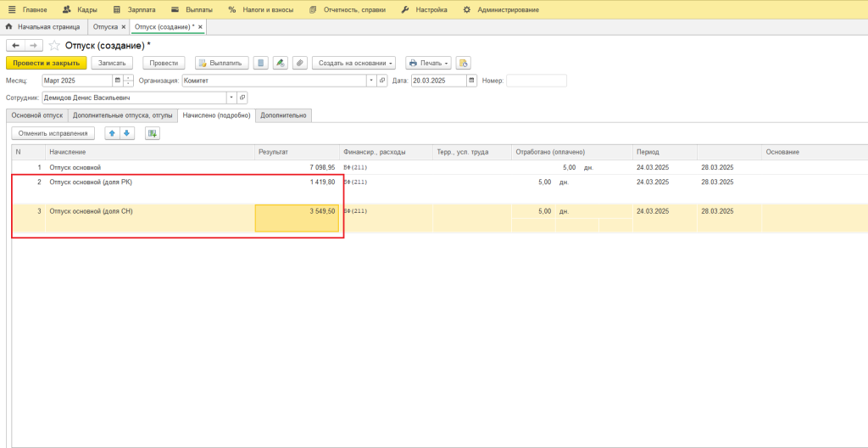The height and width of the screenshot is (448, 868).
Task: Open the Организация record with the open icon
Action: (382, 81)
